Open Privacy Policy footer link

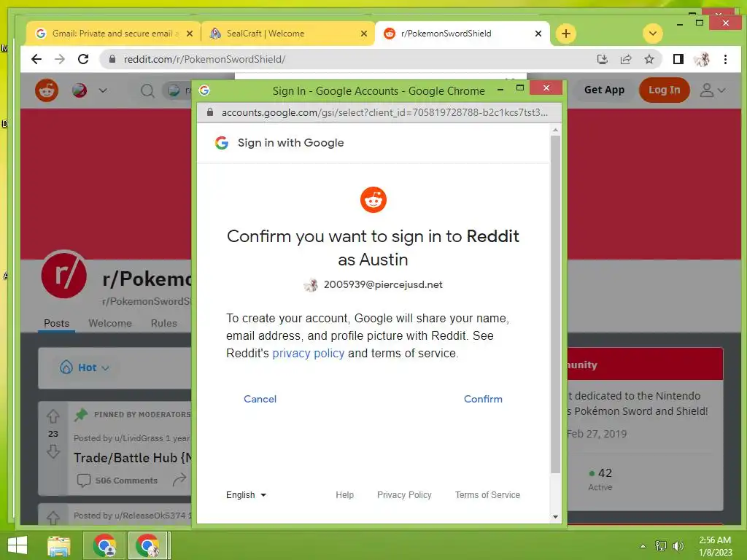404,495
